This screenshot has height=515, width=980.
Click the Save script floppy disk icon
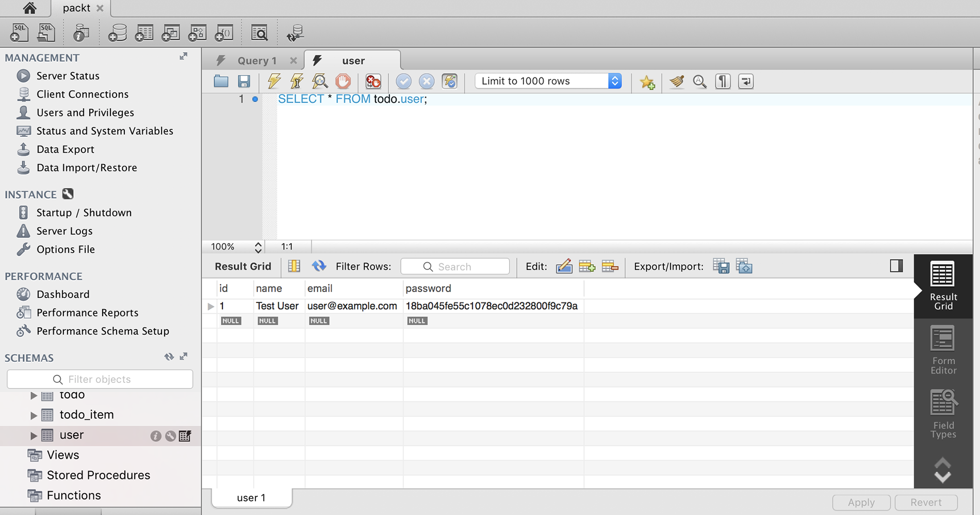tap(244, 81)
